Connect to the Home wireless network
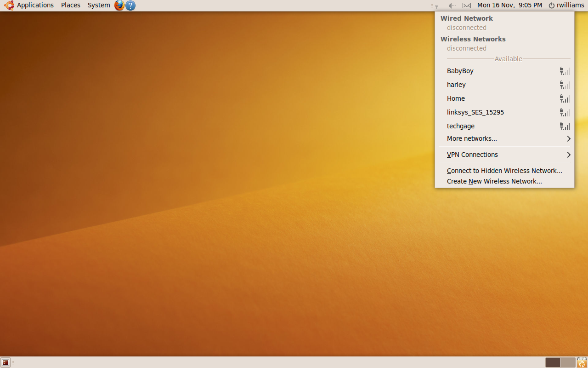Screen dimensions: 588x368 504,98
